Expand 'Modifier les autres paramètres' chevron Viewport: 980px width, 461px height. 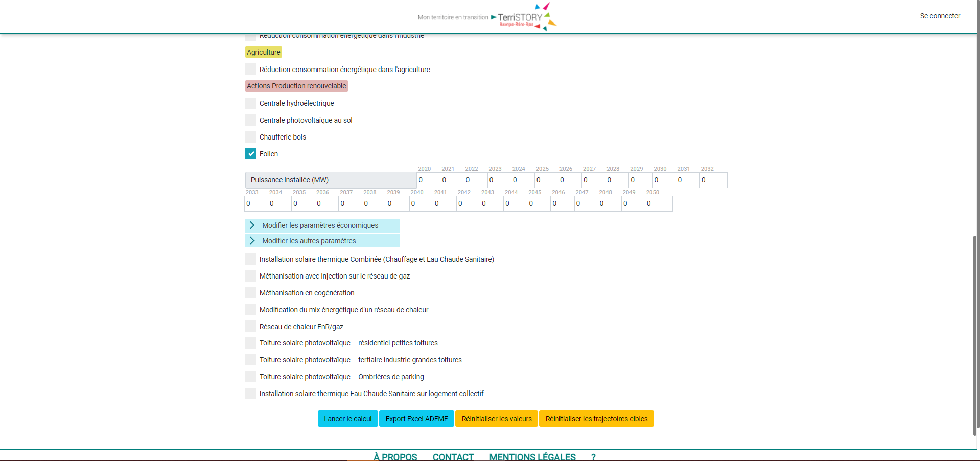[x=252, y=241]
